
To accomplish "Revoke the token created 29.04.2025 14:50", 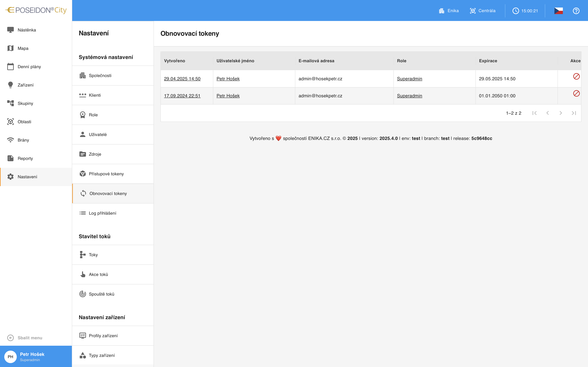I will [x=576, y=76].
